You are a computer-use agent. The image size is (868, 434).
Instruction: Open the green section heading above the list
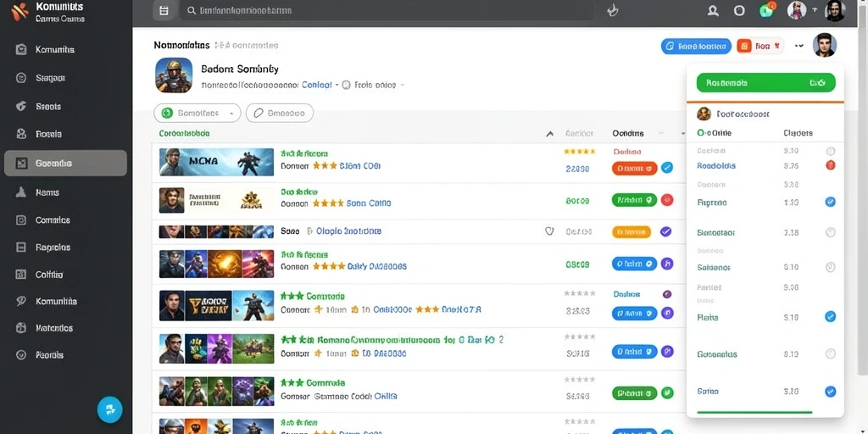(x=184, y=133)
